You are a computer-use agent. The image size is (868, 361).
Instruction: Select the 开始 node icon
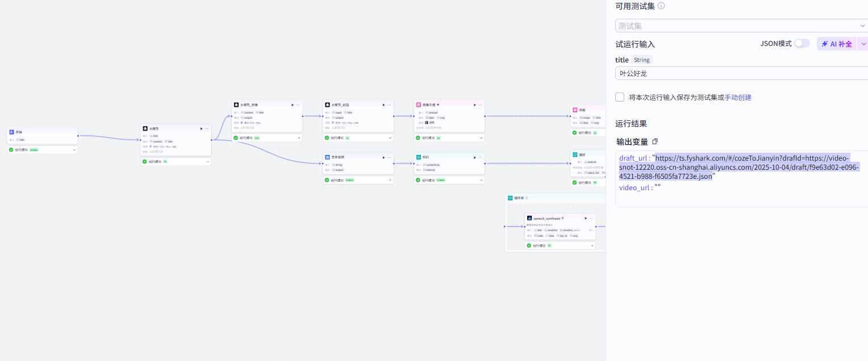tap(12, 132)
